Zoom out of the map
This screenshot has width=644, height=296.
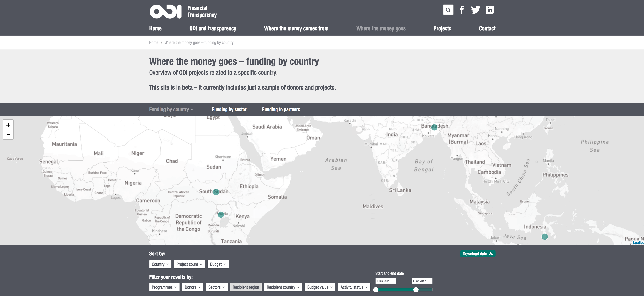point(8,135)
